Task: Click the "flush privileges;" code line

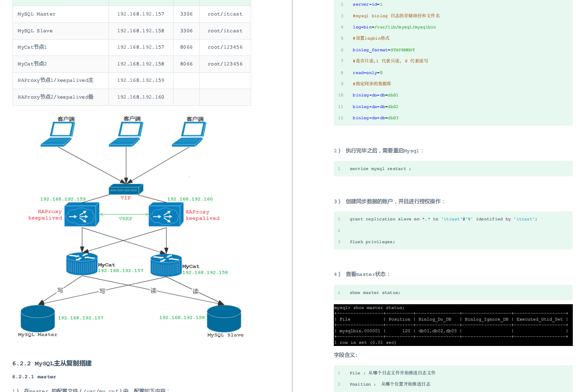Action: coord(372,242)
